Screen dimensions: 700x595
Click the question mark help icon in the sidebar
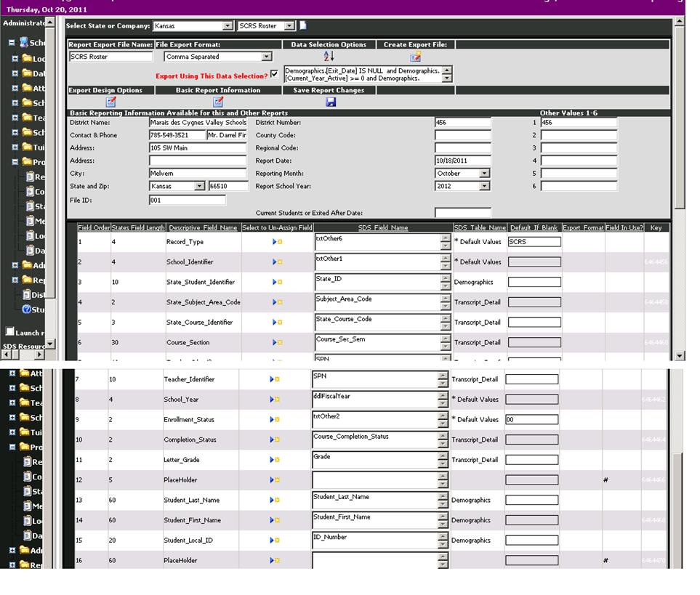26,310
